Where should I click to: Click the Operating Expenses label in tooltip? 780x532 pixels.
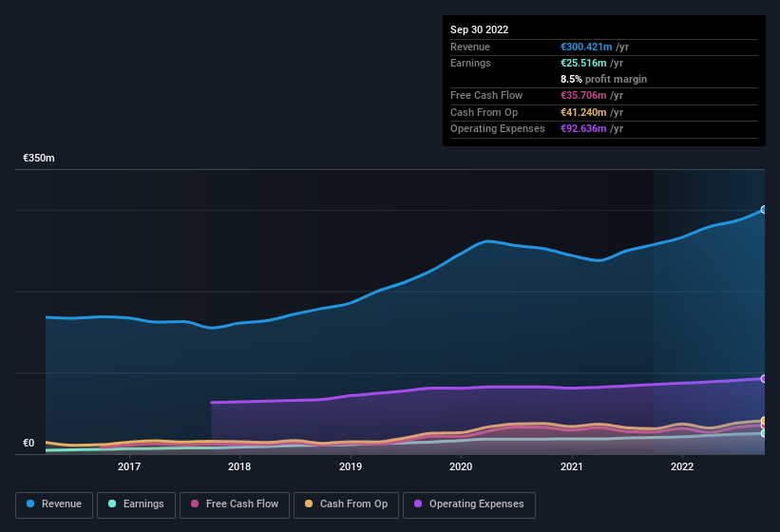click(498, 129)
